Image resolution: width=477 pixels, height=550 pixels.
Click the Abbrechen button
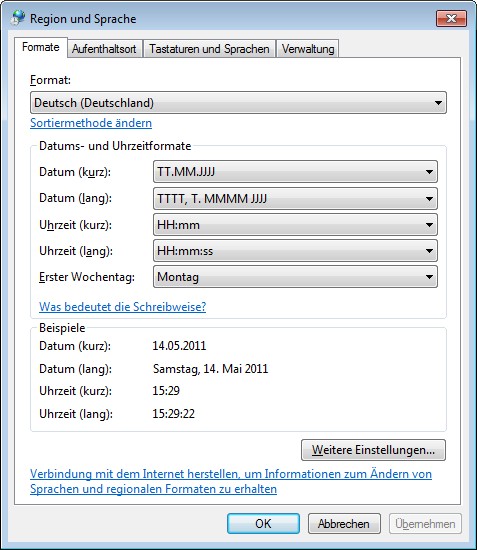(x=344, y=524)
